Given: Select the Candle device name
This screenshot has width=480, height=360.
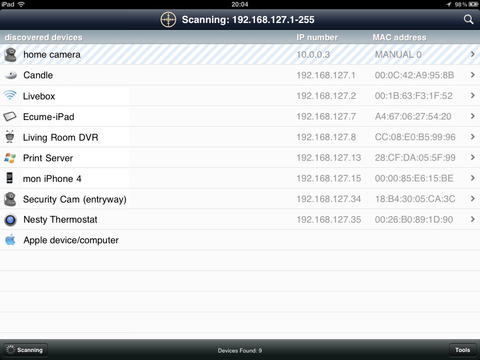Looking at the screenshot, I should 38,75.
